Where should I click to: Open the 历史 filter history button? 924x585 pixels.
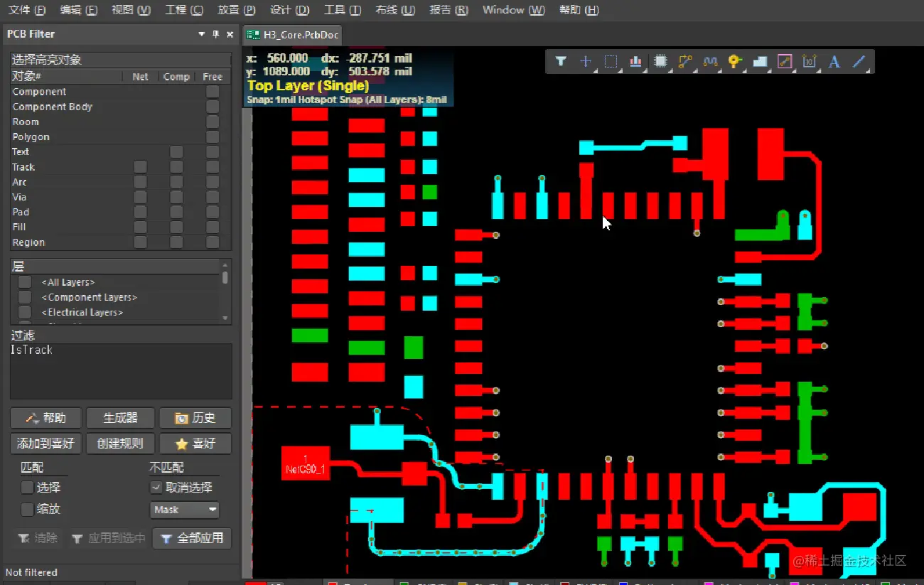[x=195, y=418]
